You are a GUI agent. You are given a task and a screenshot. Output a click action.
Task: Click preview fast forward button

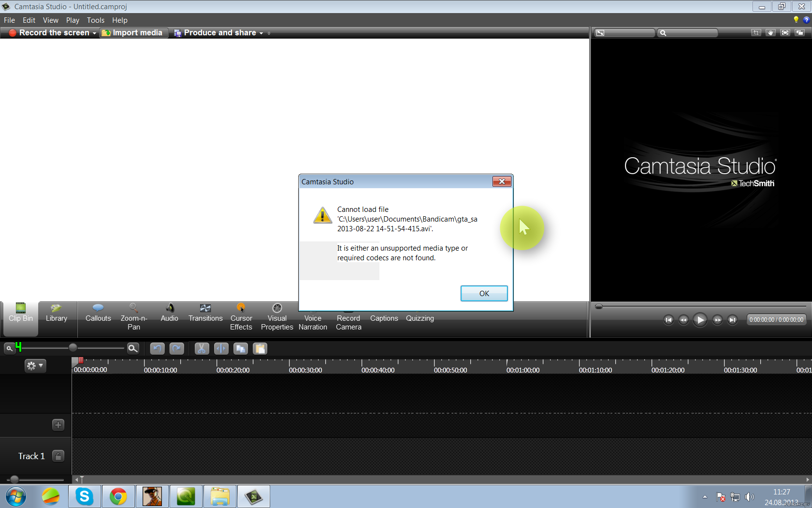(717, 320)
